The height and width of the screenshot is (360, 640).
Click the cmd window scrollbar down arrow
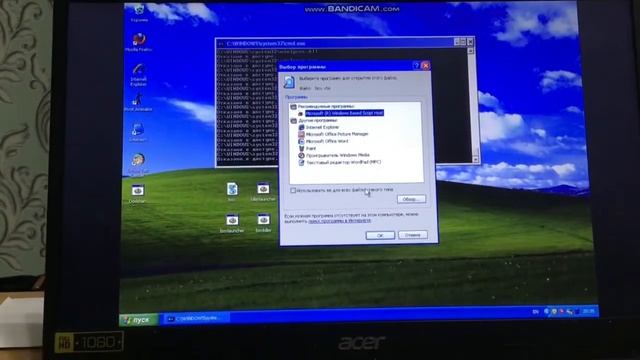pyautogui.click(x=476, y=160)
